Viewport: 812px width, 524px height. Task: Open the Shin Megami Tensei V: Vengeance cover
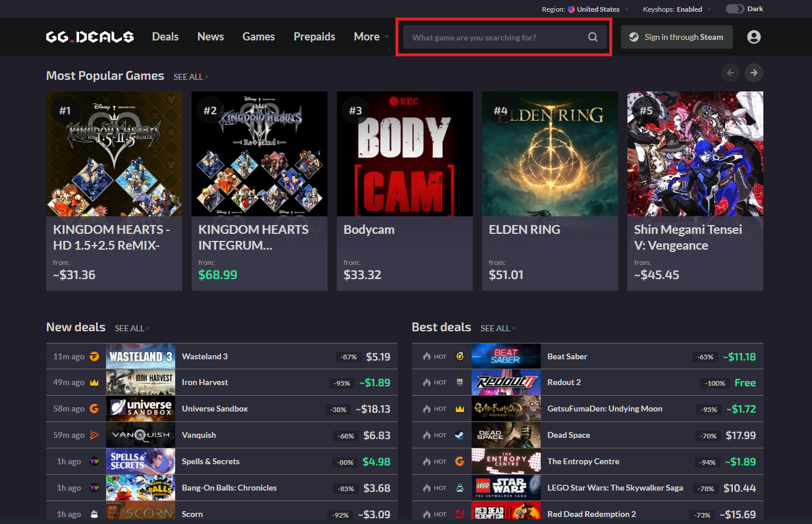pyautogui.click(x=695, y=154)
